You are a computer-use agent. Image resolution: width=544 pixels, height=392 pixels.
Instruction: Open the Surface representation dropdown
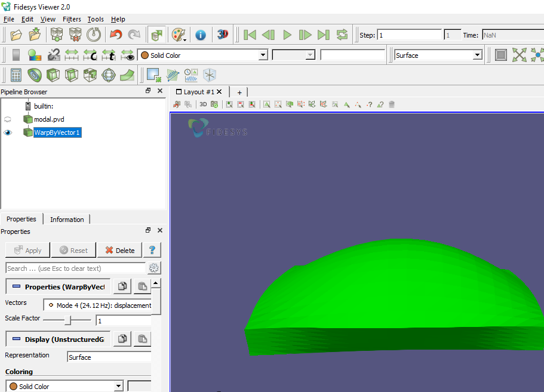pos(438,55)
